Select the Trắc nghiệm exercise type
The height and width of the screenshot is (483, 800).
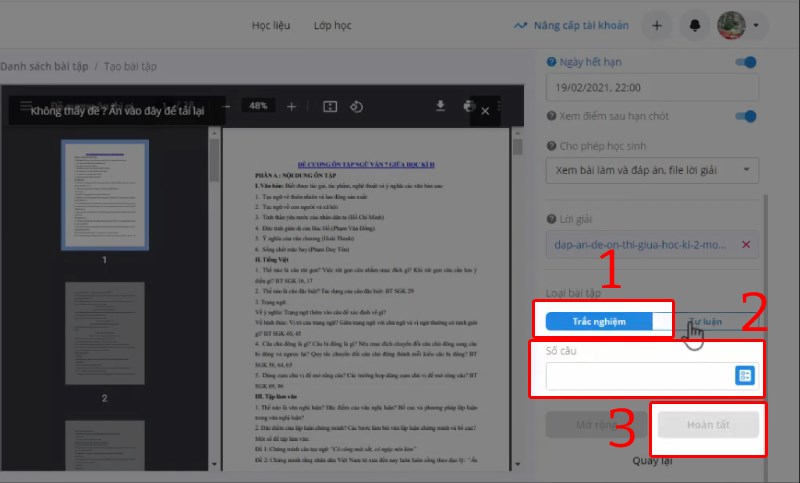click(598, 321)
